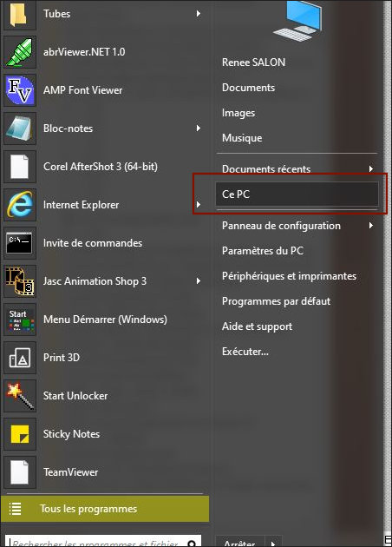Open the abrViewer.NET green brush icon
The height and width of the screenshot is (547, 392).
tap(20, 52)
